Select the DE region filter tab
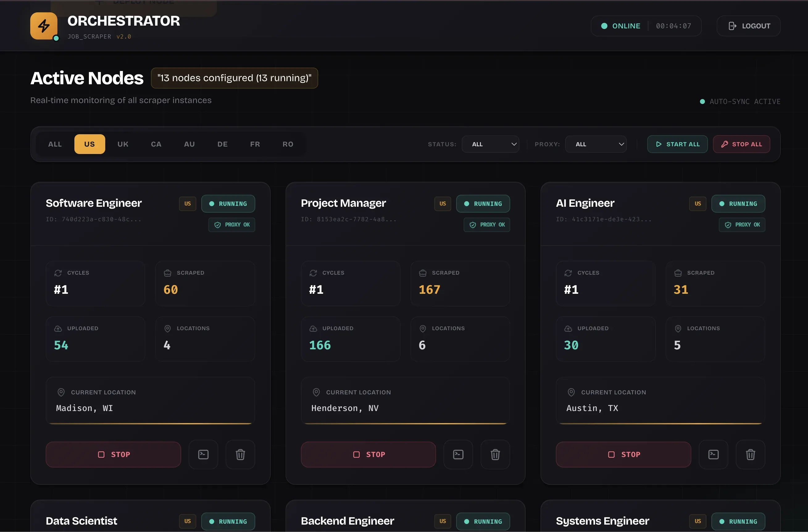This screenshot has height=532, width=808. coord(222,144)
